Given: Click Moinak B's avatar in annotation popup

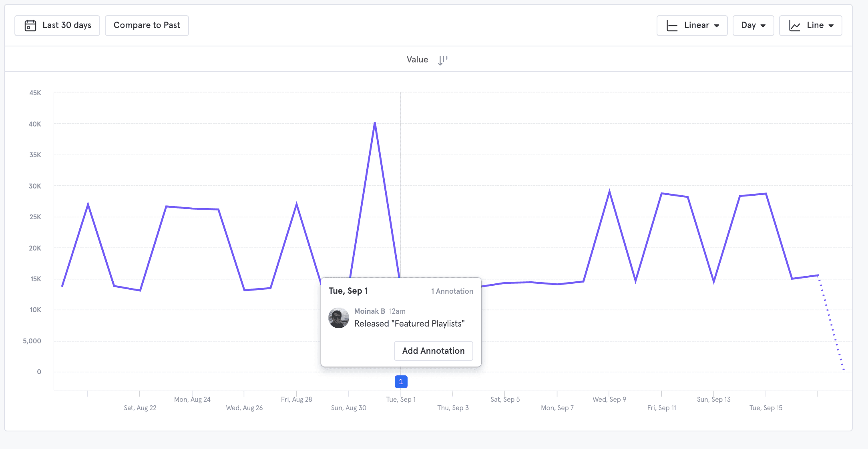Looking at the screenshot, I should click(339, 318).
